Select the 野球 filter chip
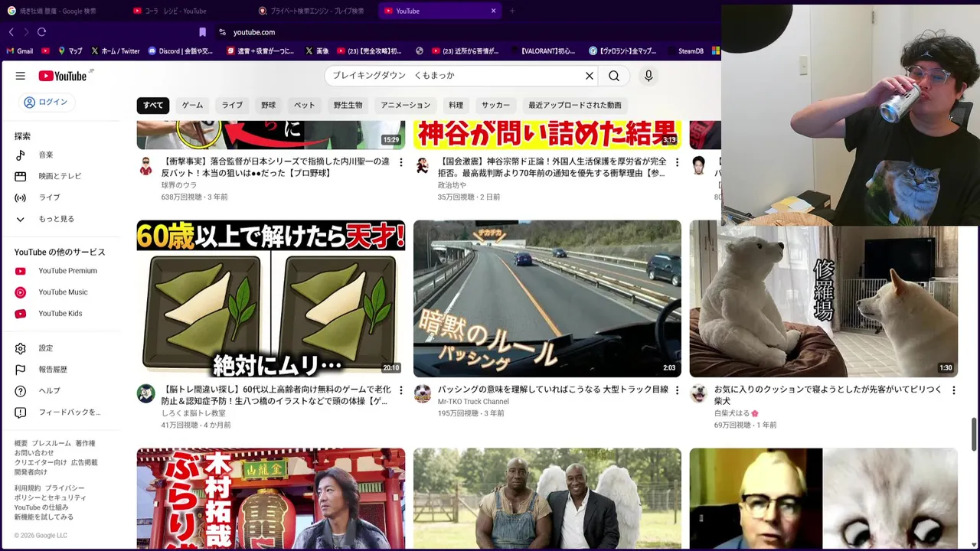 [x=268, y=105]
